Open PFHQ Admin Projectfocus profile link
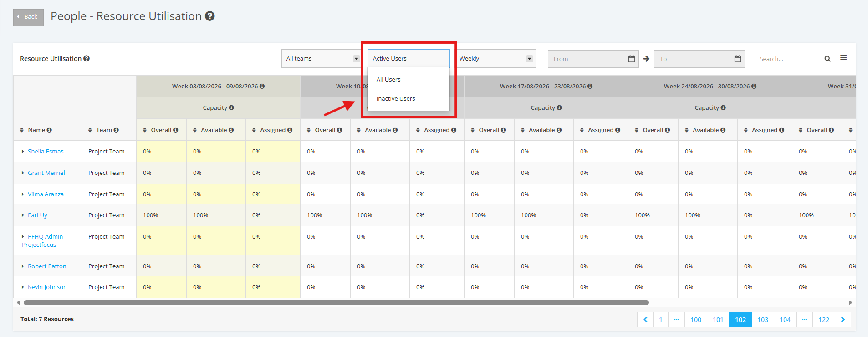The width and height of the screenshot is (868, 337). point(42,241)
